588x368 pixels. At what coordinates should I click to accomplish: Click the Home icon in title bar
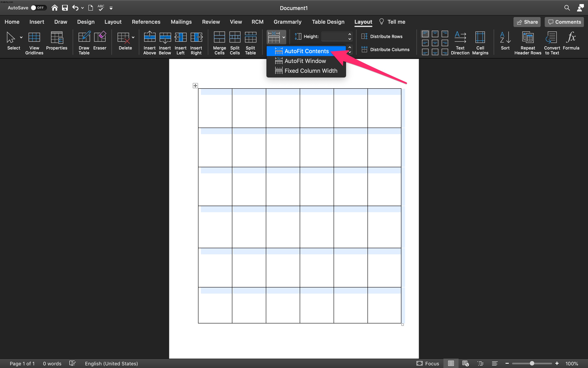point(55,8)
